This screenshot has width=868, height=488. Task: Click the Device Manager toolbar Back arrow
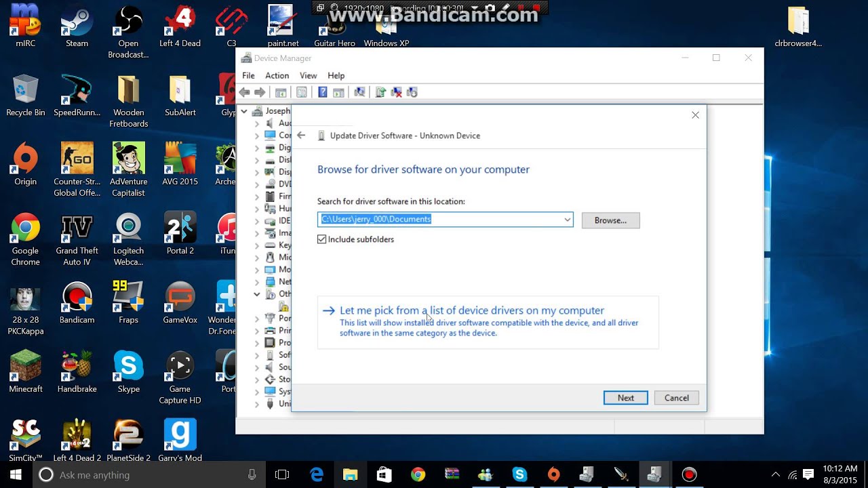pyautogui.click(x=244, y=92)
